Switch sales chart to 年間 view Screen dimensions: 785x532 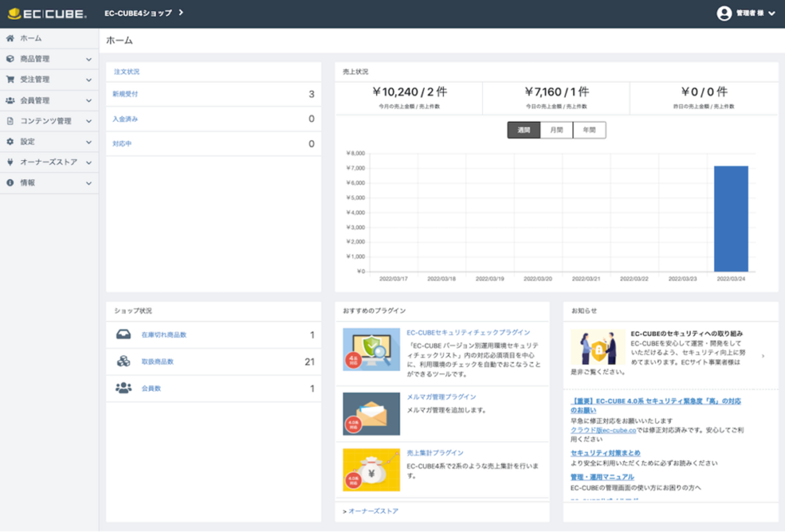click(589, 130)
